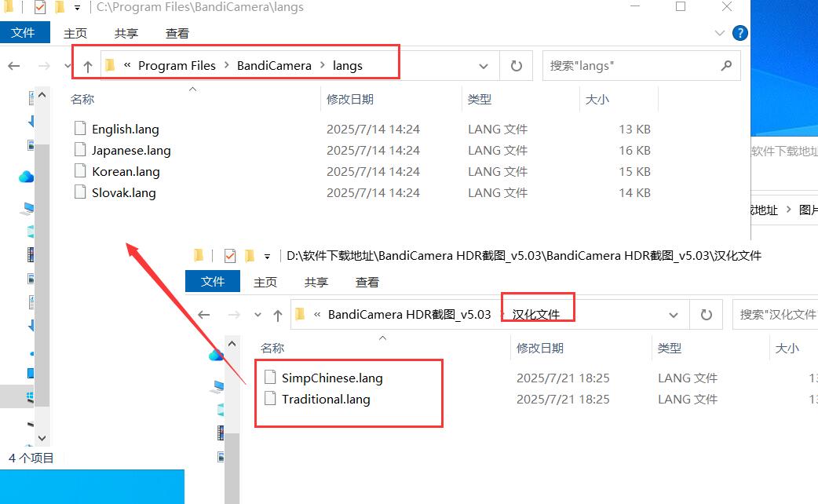Click BandiCamera breadcrumb in address bar
Image resolution: width=818 pixels, height=504 pixels.
pos(274,66)
